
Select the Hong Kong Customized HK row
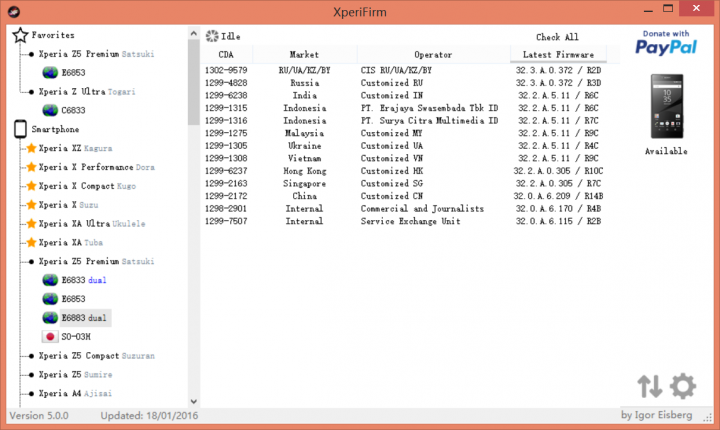[x=403, y=171]
